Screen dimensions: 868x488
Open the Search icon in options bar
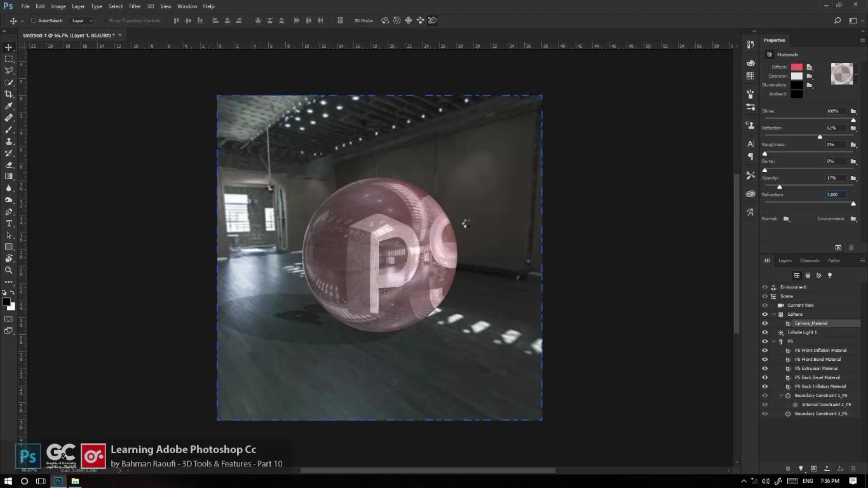837,20
